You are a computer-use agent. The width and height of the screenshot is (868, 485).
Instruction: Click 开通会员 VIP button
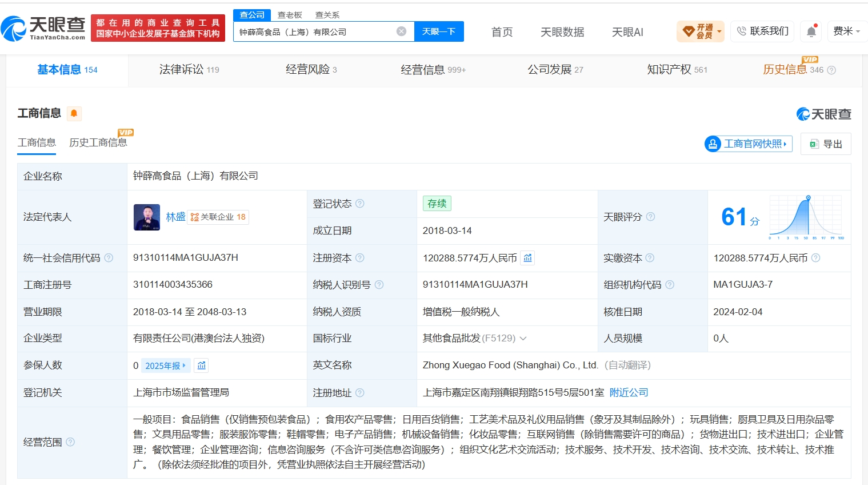pyautogui.click(x=700, y=31)
